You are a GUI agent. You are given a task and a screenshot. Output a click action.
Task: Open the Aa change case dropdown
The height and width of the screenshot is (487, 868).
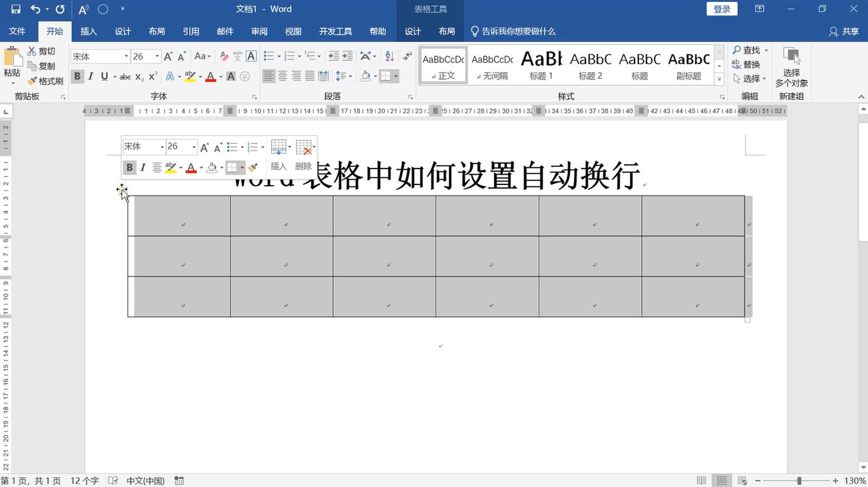(202, 57)
